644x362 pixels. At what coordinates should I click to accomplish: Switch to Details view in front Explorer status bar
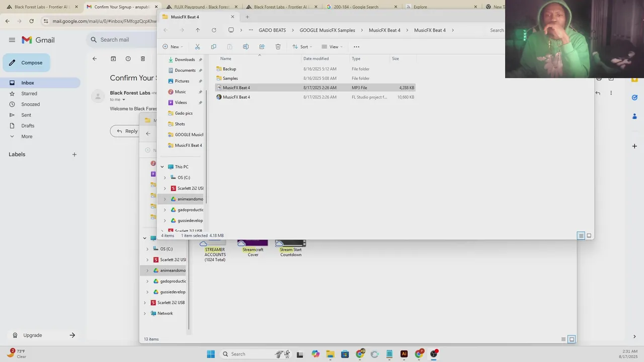tap(581, 236)
